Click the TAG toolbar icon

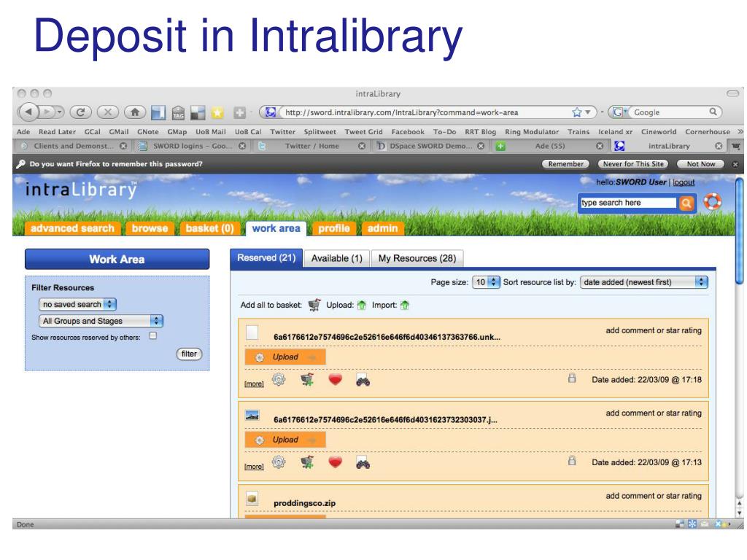(178, 112)
